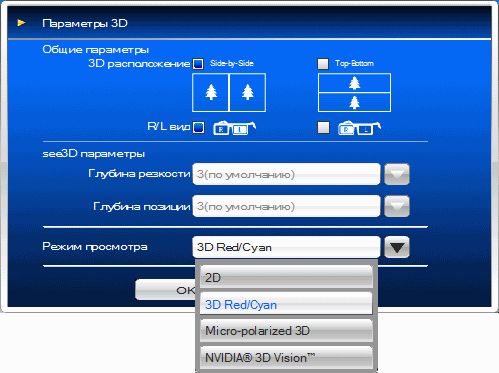Viewport: 499px width, 373px height.
Task: Open the Глубина резкости dropdown arrow
Action: [x=397, y=174]
